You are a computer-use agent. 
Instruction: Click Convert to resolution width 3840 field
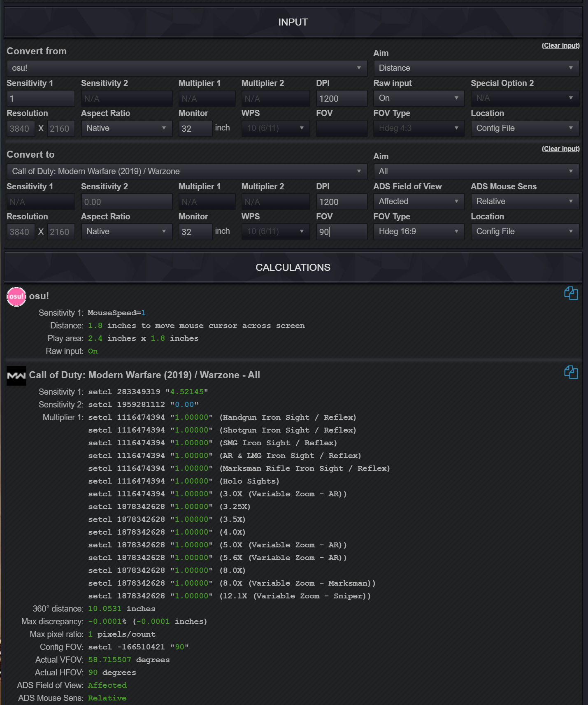[21, 232]
